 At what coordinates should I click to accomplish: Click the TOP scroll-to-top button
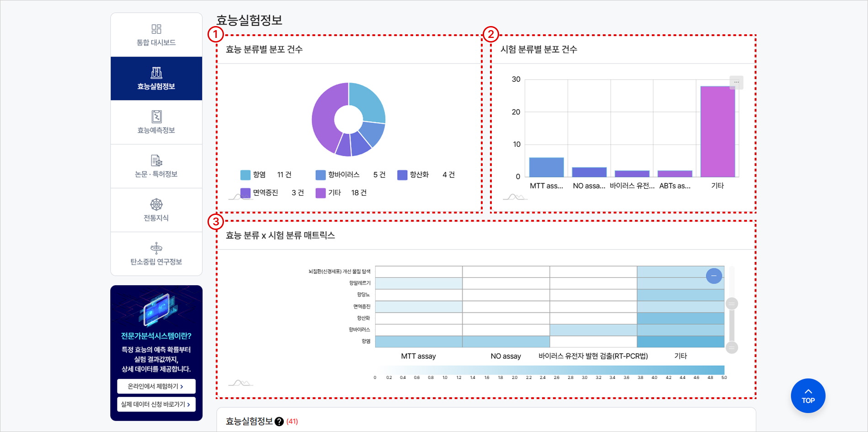[808, 396]
